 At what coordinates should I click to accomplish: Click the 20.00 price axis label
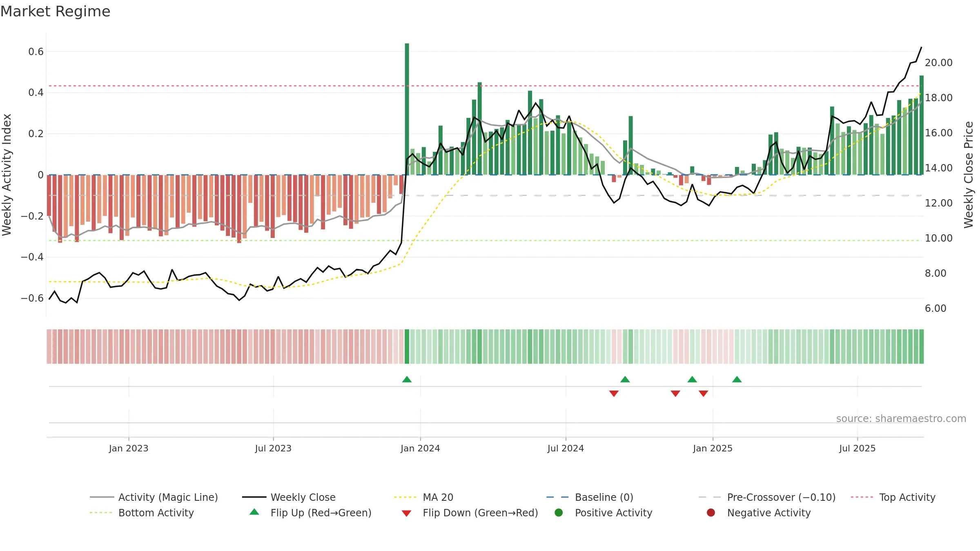click(x=938, y=63)
